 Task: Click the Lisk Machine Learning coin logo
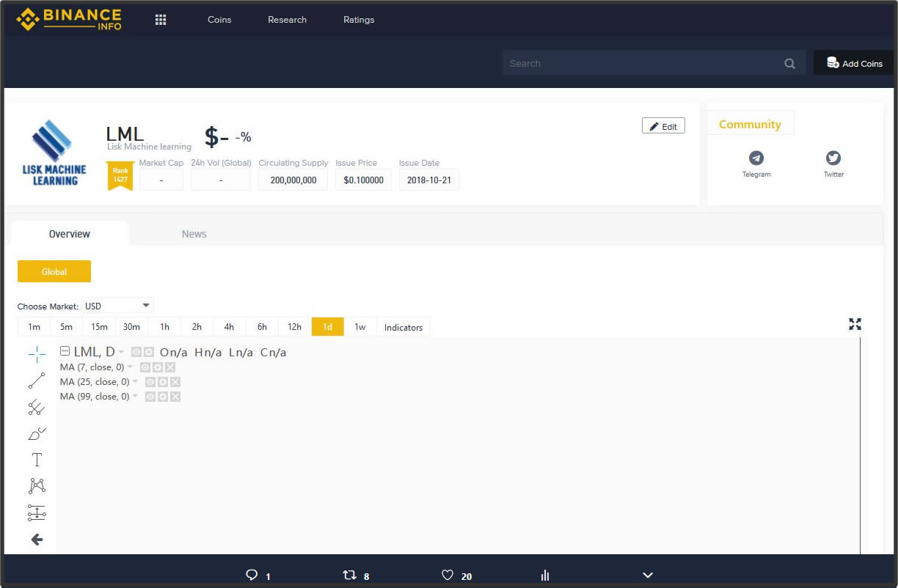(54, 152)
